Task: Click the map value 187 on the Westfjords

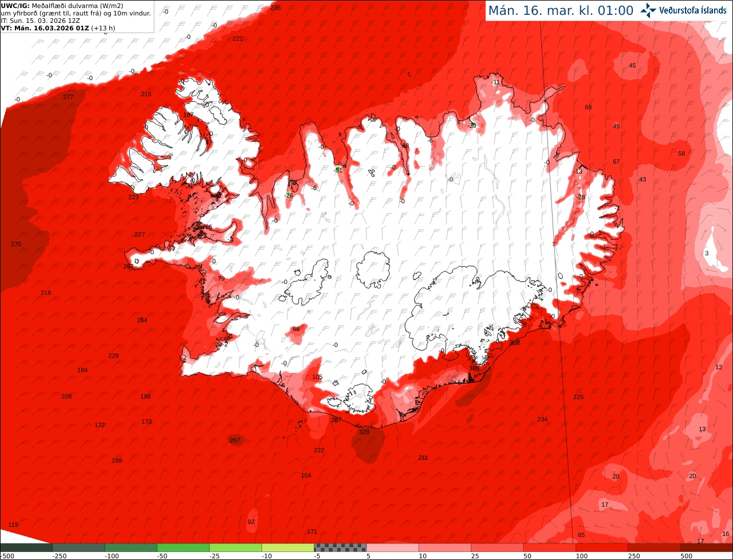Action: [188, 115]
